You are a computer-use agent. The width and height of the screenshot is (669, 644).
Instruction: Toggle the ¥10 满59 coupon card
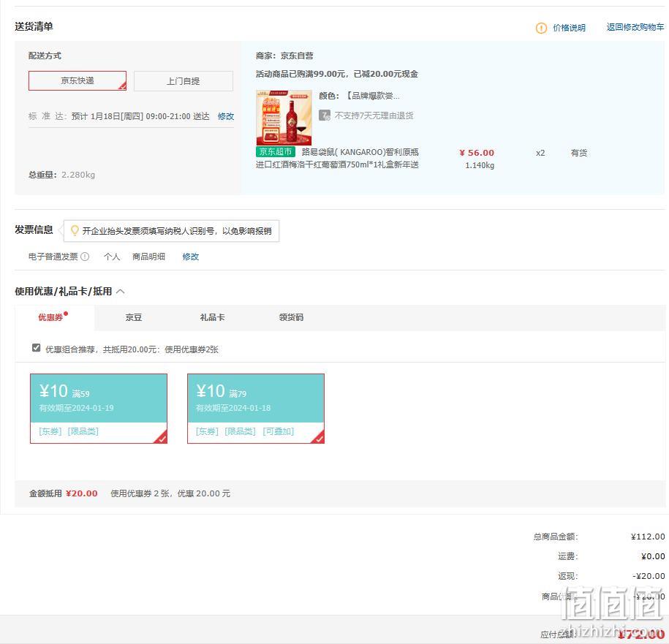(x=99, y=409)
